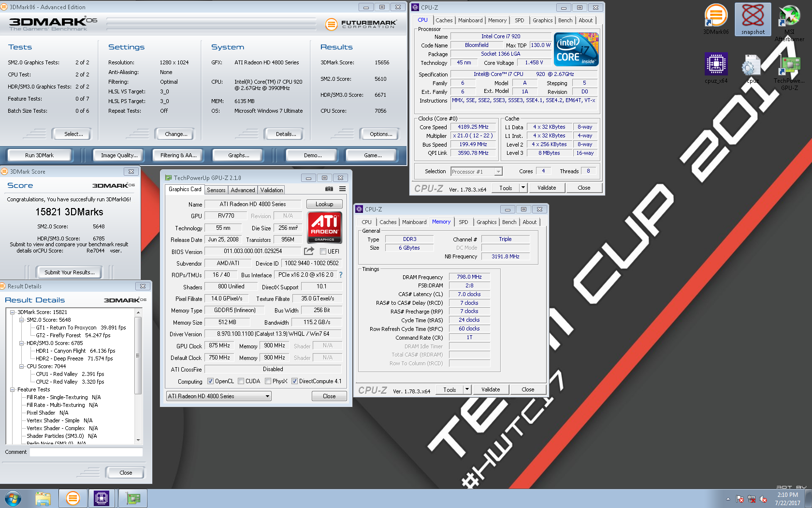Switch to Bench tab in CPU-Z Memory window
812x508 pixels.
point(509,222)
